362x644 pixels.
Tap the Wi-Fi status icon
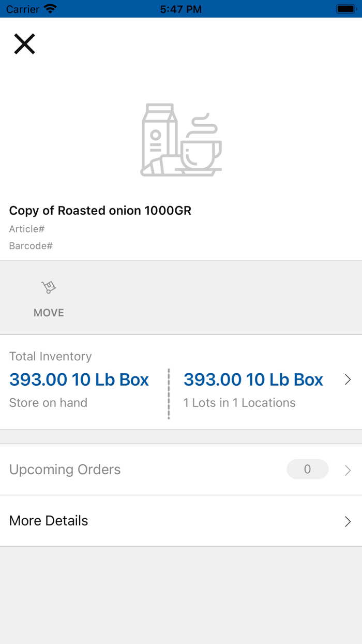click(x=50, y=9)
